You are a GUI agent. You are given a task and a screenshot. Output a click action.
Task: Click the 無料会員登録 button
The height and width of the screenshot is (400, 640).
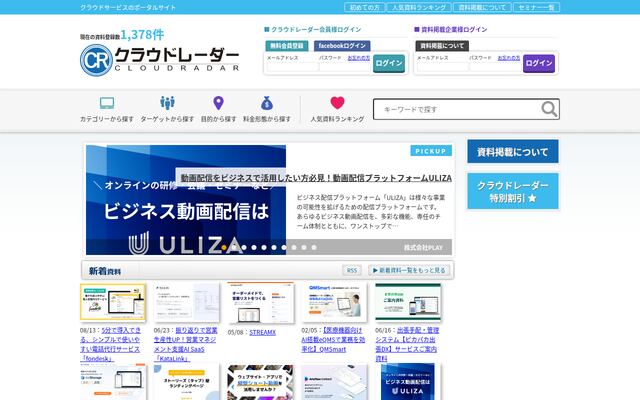coord(287,46)
